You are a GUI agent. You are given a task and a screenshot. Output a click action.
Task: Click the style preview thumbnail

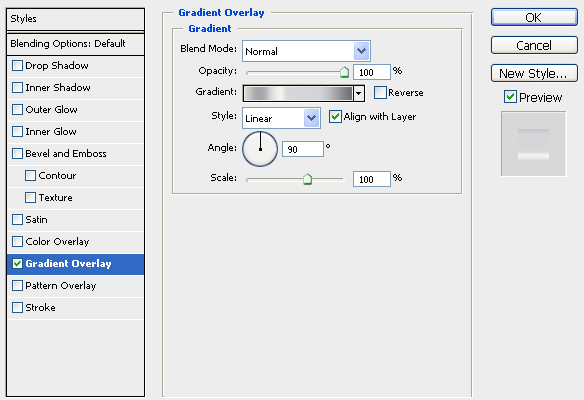(533, 144)
